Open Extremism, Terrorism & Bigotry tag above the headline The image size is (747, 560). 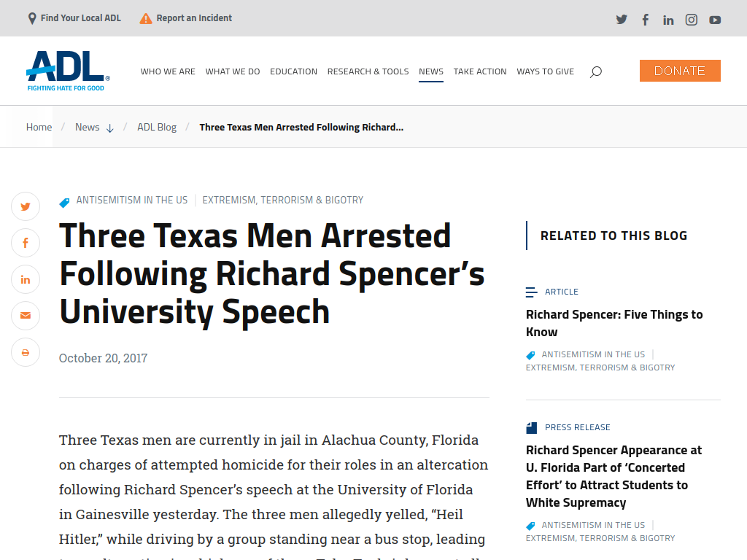pos(282,200)
